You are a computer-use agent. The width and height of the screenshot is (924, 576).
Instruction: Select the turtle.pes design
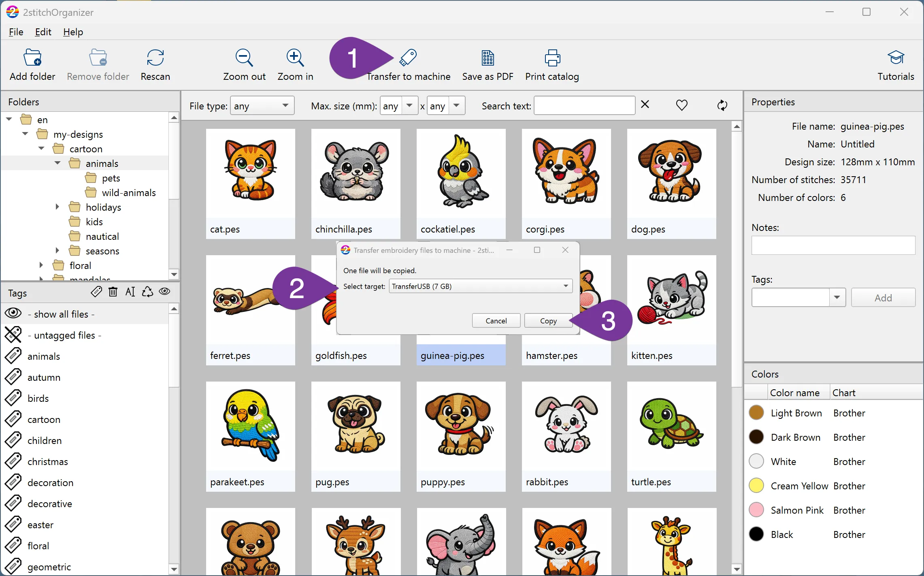(671, 436)
